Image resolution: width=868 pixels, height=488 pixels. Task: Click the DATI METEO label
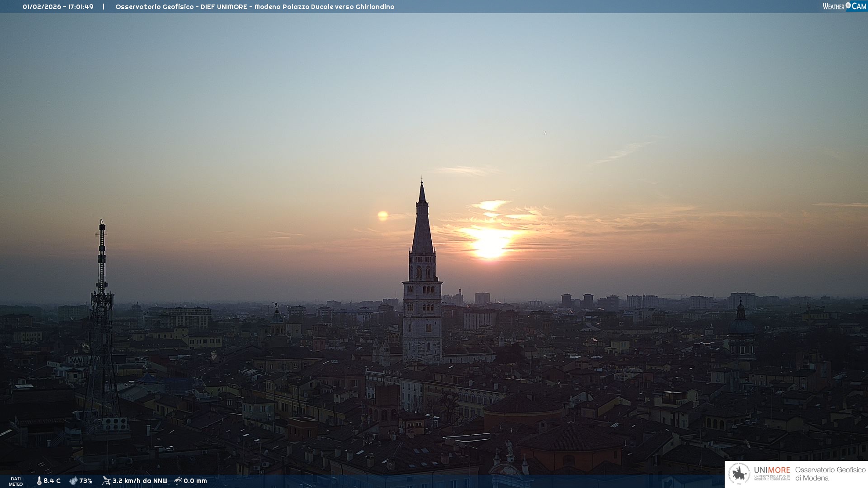click(16, 481)
